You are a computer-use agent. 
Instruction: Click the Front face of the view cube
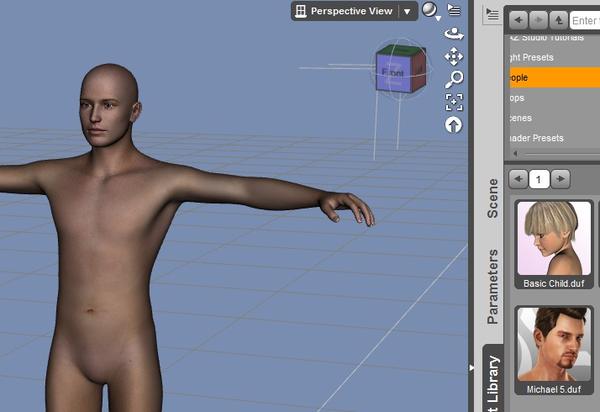393,72
